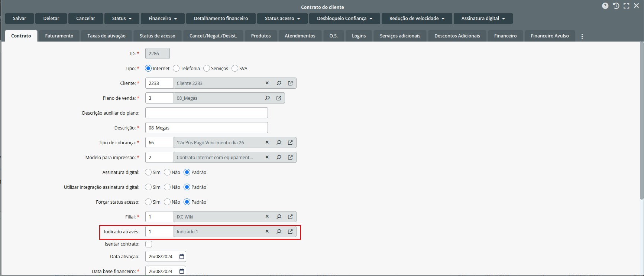Viewport: 644px width, 276px height.
Task: Open calendar for Data base financeiro
Action: 182,271
